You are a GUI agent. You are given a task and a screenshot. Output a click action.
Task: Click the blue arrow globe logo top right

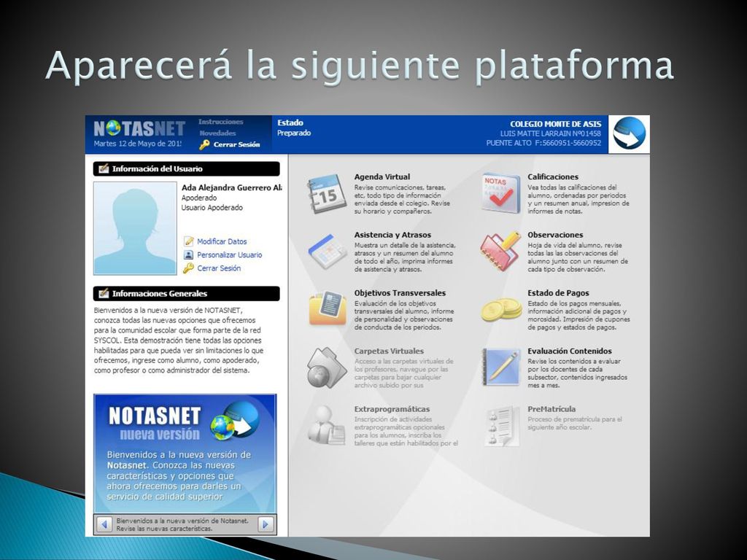(x=629, y=134)
